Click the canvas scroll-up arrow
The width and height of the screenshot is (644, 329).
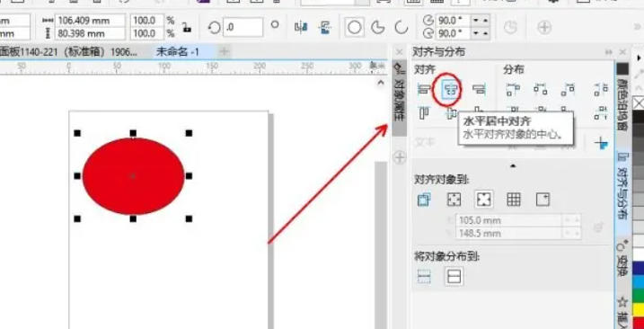pos(380,83)
